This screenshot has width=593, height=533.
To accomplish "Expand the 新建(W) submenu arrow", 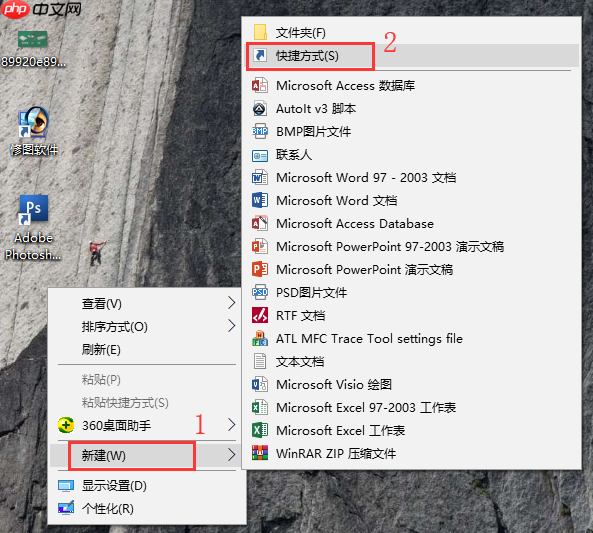I will pyautogui.click(x=231, y=455).
